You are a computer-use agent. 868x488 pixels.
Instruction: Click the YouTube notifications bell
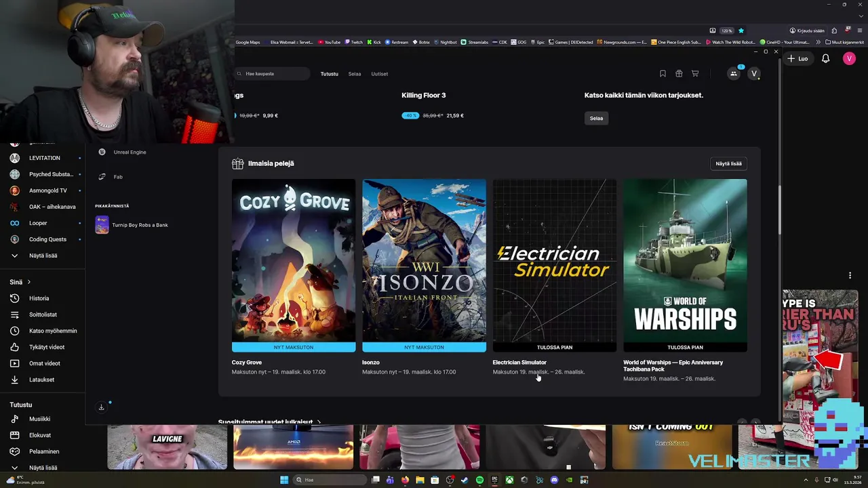[x=825, y=58]
